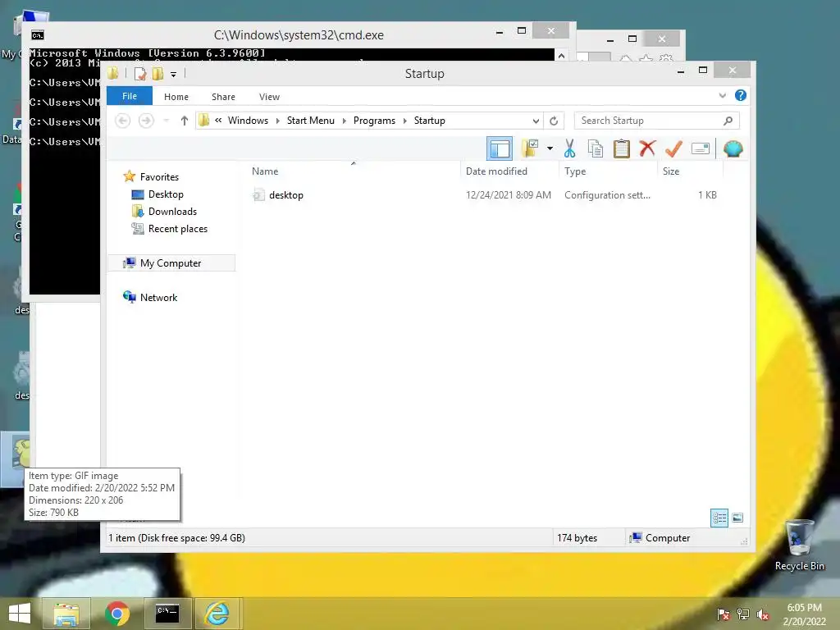Click Startup in the address path

tap(430, 121)
